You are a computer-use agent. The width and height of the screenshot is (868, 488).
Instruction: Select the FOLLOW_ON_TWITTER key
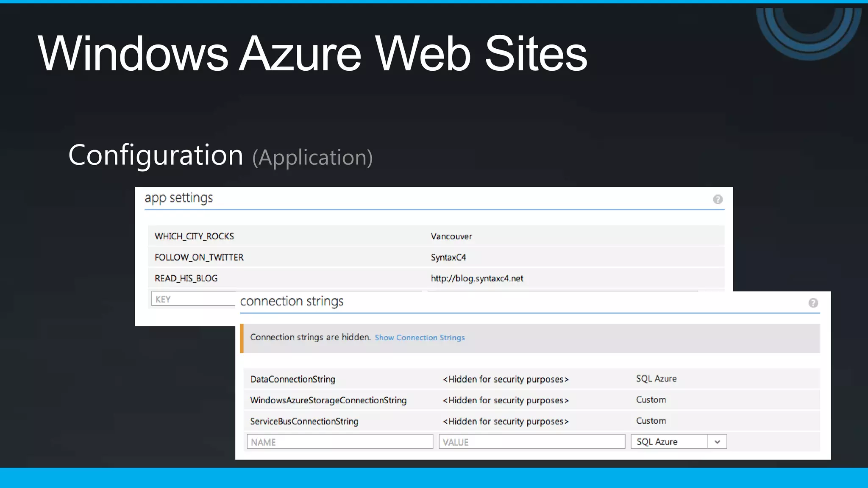(x=199, y=257)
